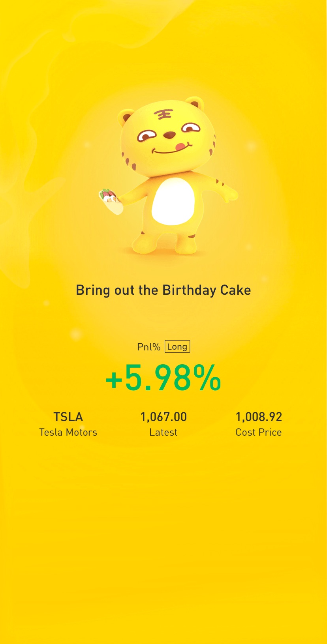Select the TSLA ticker symbol
The height and width of the screenshot is (644, 327).
tap(68, 417)
